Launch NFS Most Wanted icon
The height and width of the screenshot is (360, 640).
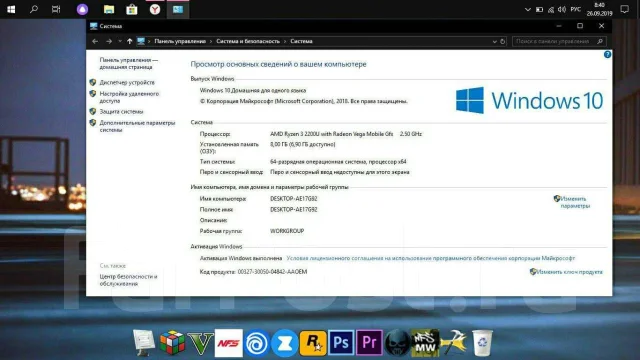click(x=425, y=343)
